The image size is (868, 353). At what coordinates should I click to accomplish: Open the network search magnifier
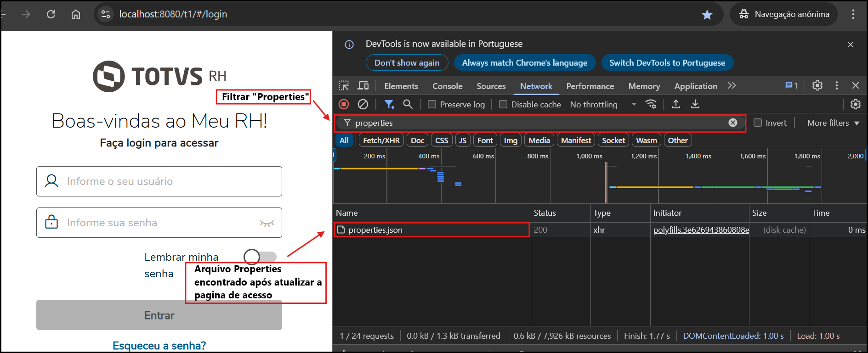pyautogui.click(x=408, y=105)
